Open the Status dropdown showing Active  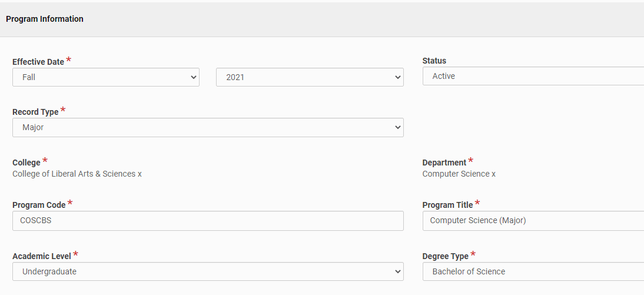pos(533,76)
